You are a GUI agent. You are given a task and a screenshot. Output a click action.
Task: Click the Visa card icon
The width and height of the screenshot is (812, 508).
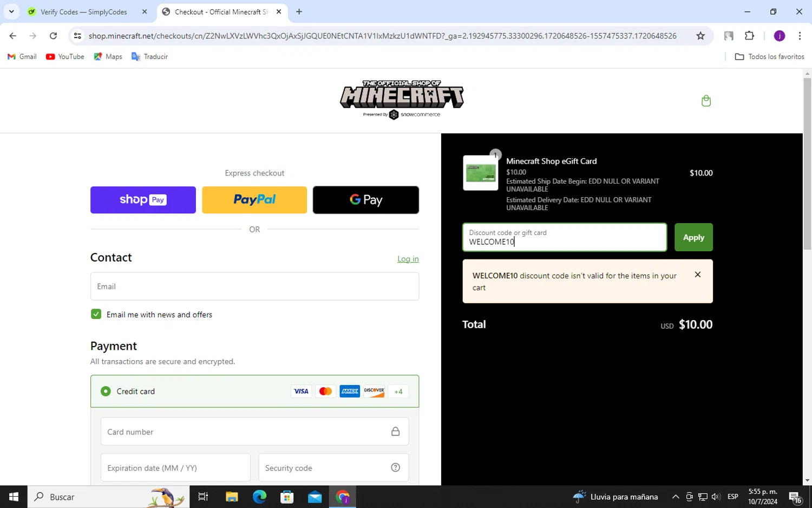pos(301,391)
